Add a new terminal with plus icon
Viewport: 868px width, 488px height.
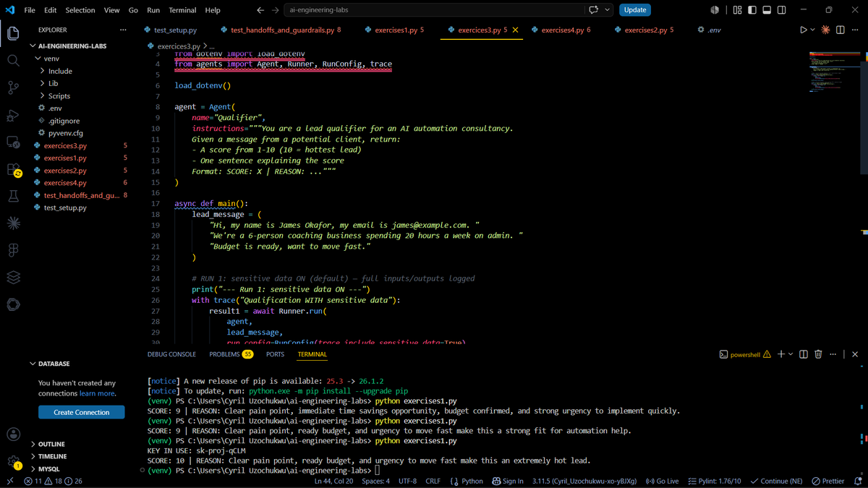coord(780,354)
